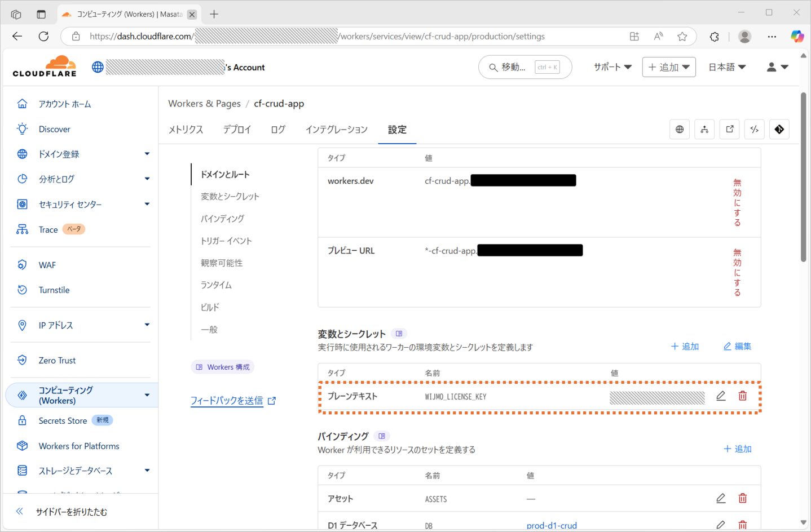This screenshot has width=811, height=532.
Task: Jump to Trigger Events (トリガー イベント)
Action: coord(226,241)
